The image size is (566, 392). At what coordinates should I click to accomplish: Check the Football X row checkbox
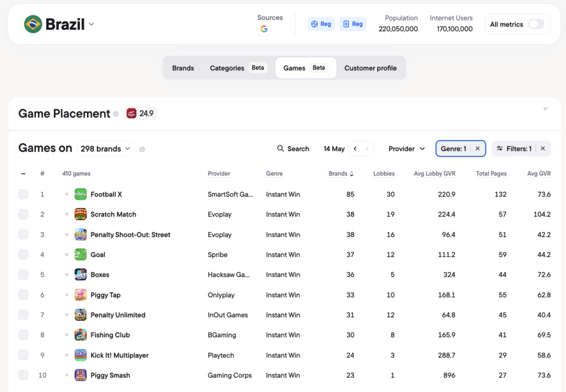click(x=23, y=194)
